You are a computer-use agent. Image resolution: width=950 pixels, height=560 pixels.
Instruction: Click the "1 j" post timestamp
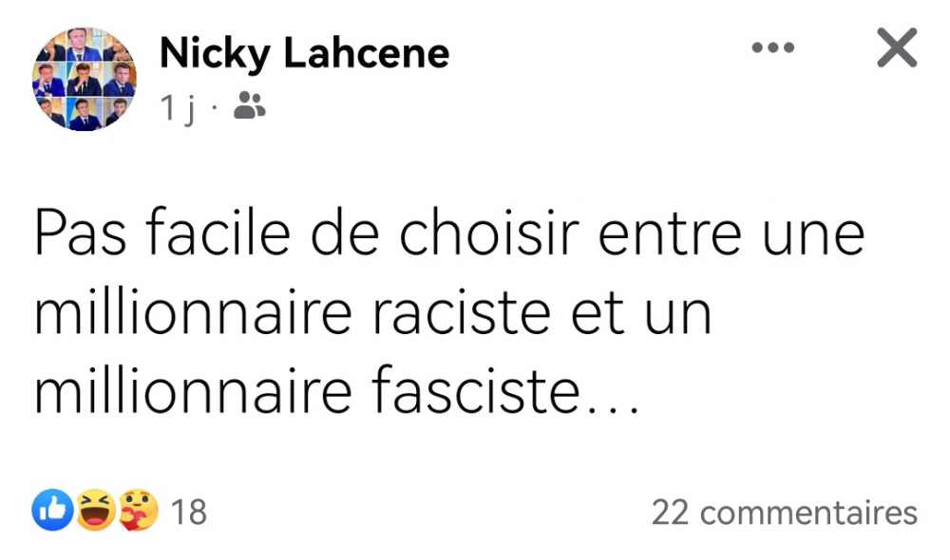[178, 108]
